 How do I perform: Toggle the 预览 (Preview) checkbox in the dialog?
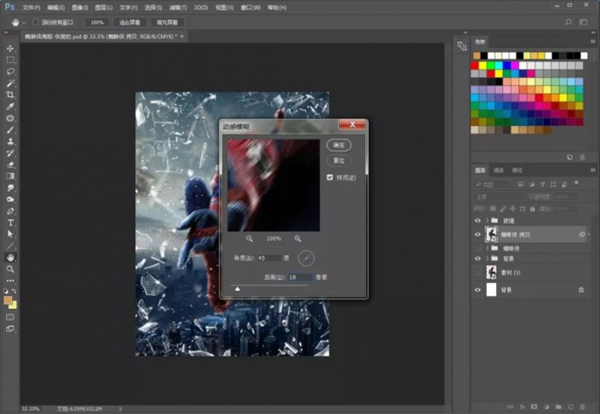331,176
